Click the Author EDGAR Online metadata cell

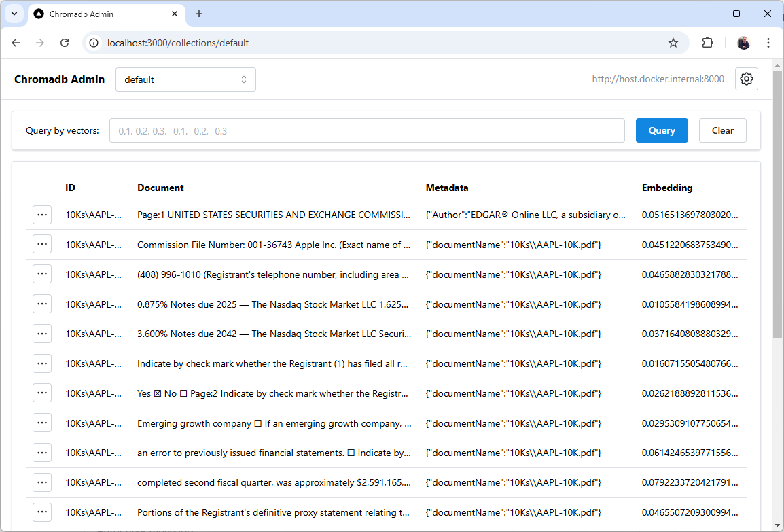pyautogui.click(x=526, y=215)
